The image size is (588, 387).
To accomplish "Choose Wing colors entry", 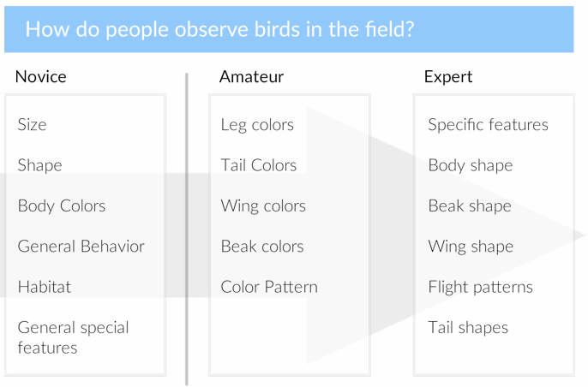I will pyautogui.click(x=263, y=206).
